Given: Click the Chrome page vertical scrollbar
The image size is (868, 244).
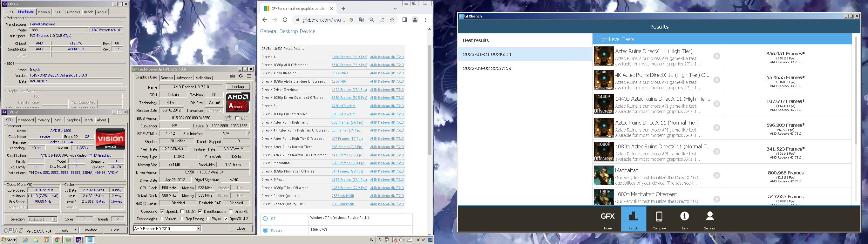Looking at the screenshot, I should pos(429,100).
